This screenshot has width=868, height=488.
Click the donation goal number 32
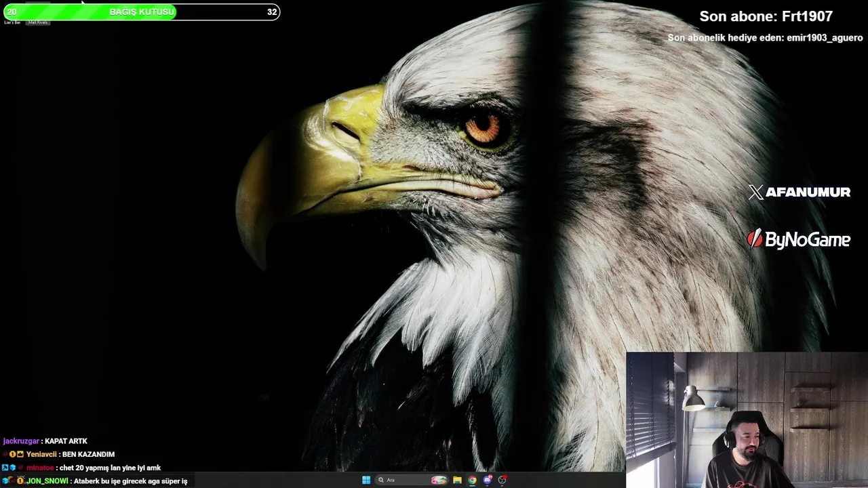point(272,12)
